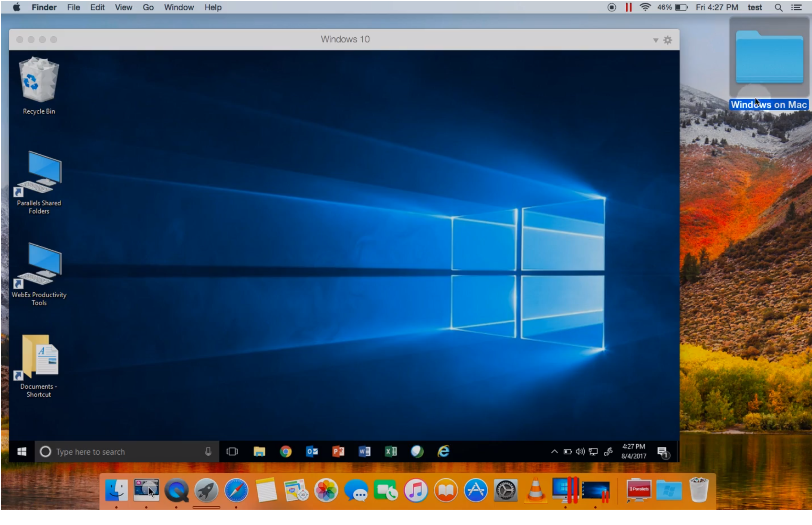
Task: Open Word from Windows taskbar
Action: [x=365, y=452]
